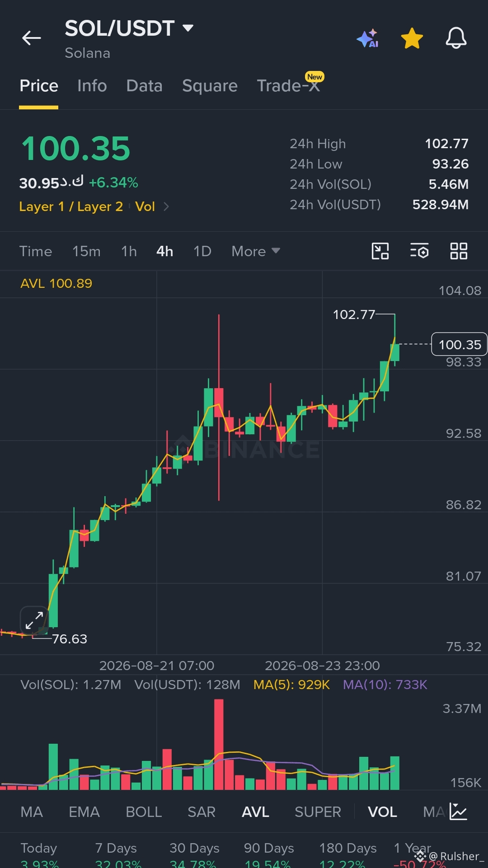The width and height of the screenshot is (488, 868).
Task: Tap the chevron next to Vol
Action: point(166,206)
